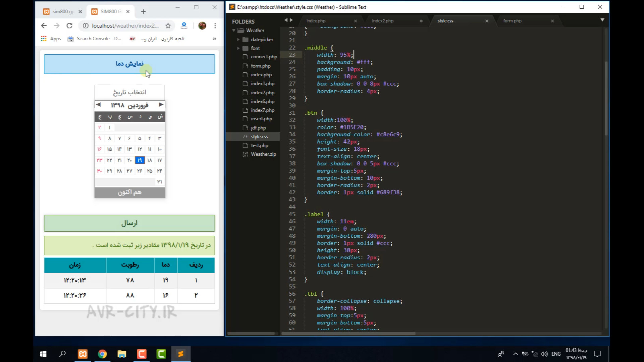
Task: Open Chrome three-dot menu
Action: click(215, 26)
